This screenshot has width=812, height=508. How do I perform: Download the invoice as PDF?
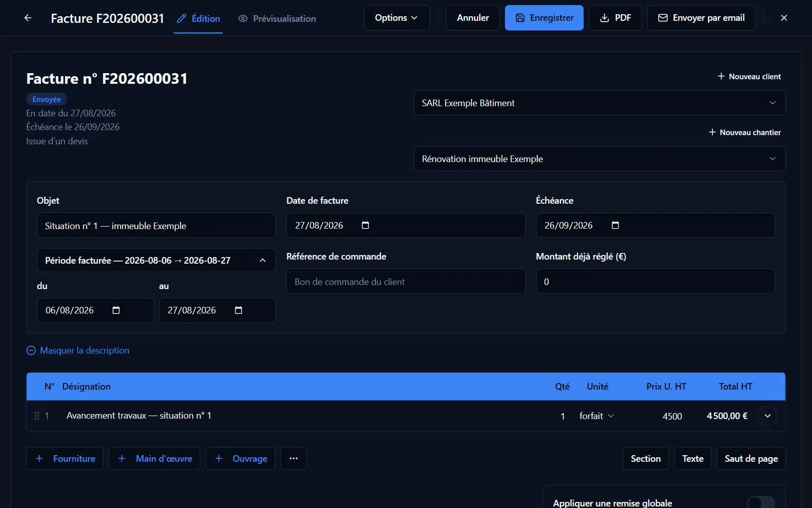[x=615, y=18]
